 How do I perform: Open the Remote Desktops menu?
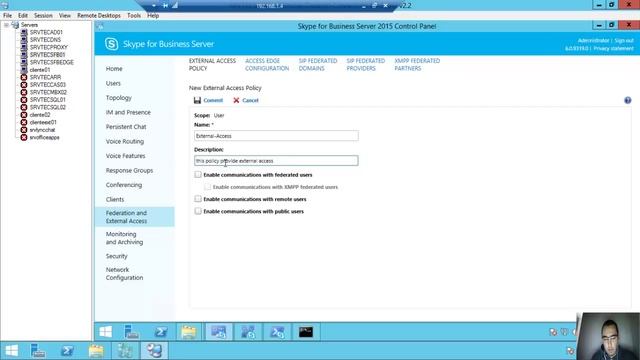point(99,16)
